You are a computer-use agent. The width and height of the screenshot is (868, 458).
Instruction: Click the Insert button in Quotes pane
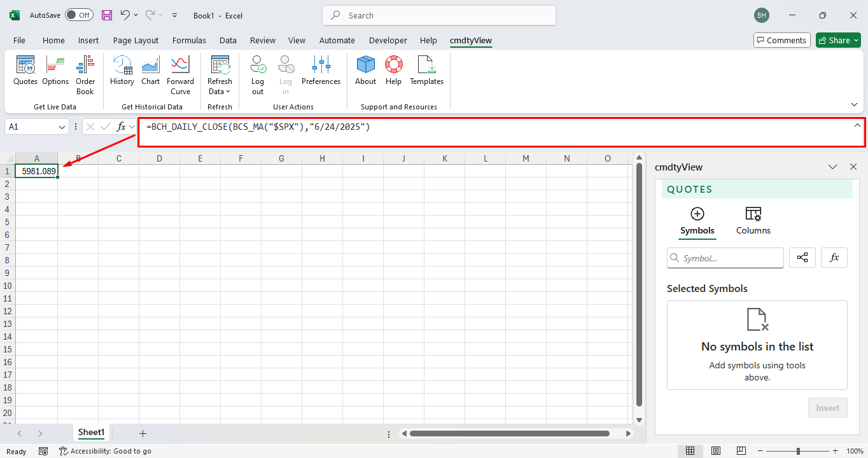coord(828,408)
